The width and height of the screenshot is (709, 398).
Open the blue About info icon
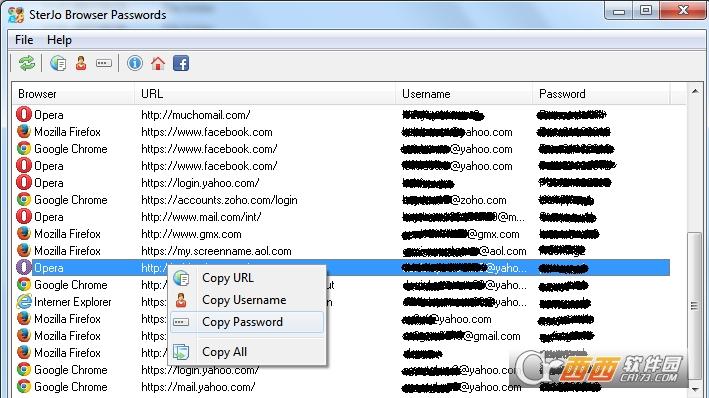(x=135, y=63)
